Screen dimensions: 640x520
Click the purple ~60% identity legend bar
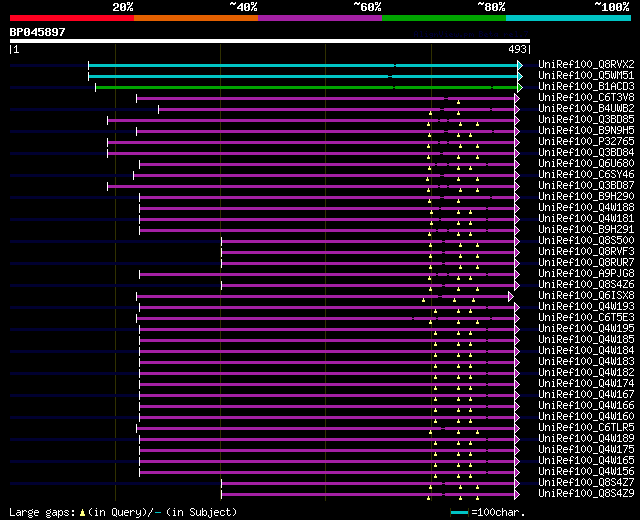point(320,18)
